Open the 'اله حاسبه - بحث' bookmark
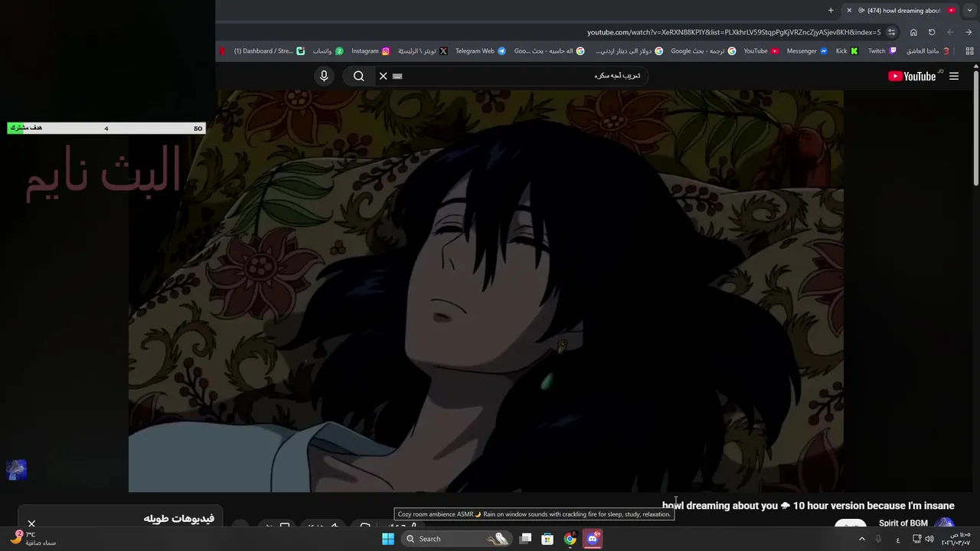980x551 pixels. 549,51
